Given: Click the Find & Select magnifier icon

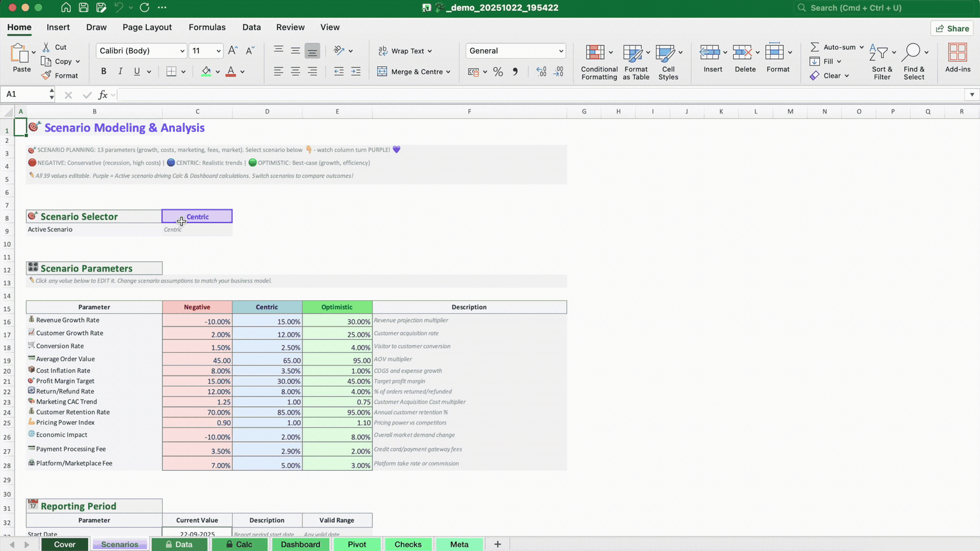Looking at the screenshot, I should click(x=912, y=53).
